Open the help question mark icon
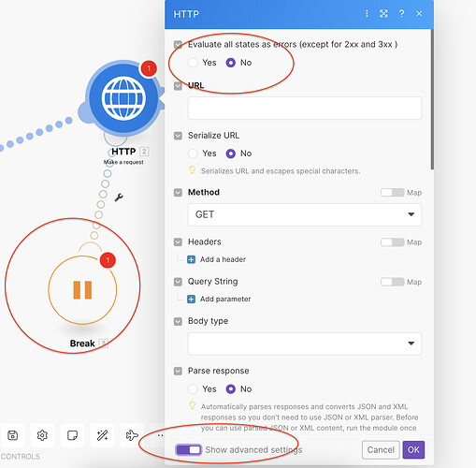 tap(401, 14)
